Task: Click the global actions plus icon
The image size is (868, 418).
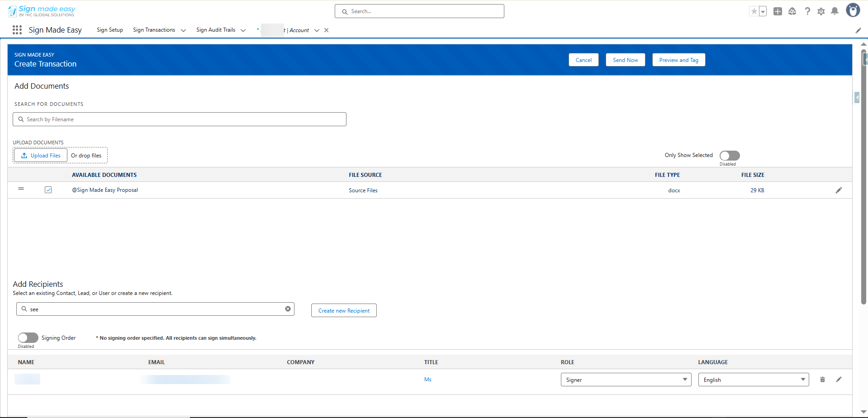Action: (778, 11)
